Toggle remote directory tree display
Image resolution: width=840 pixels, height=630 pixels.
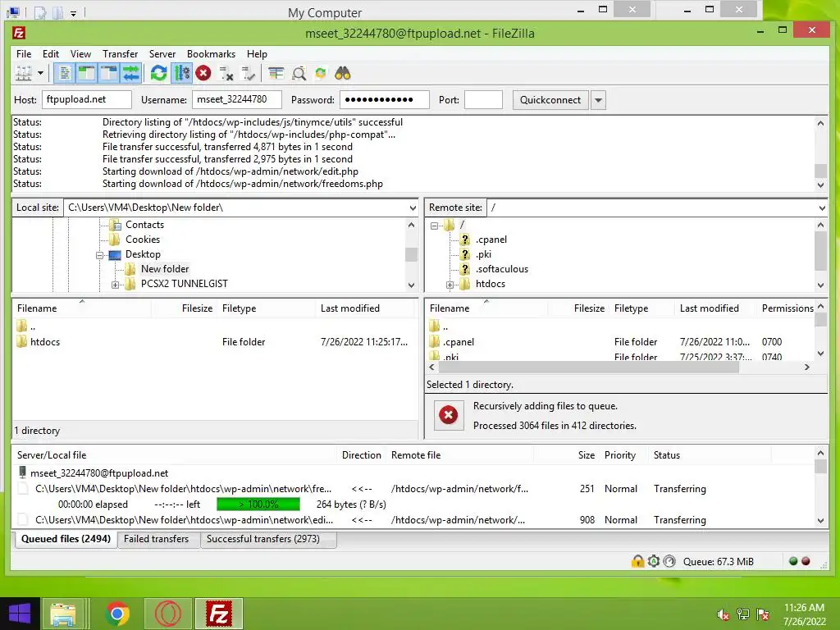(x=108, y=73)
